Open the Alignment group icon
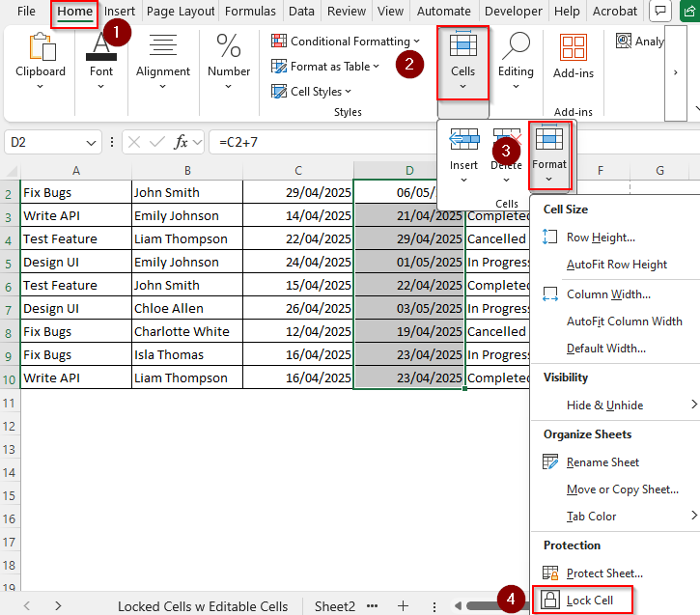 click(x=163, y=46)
